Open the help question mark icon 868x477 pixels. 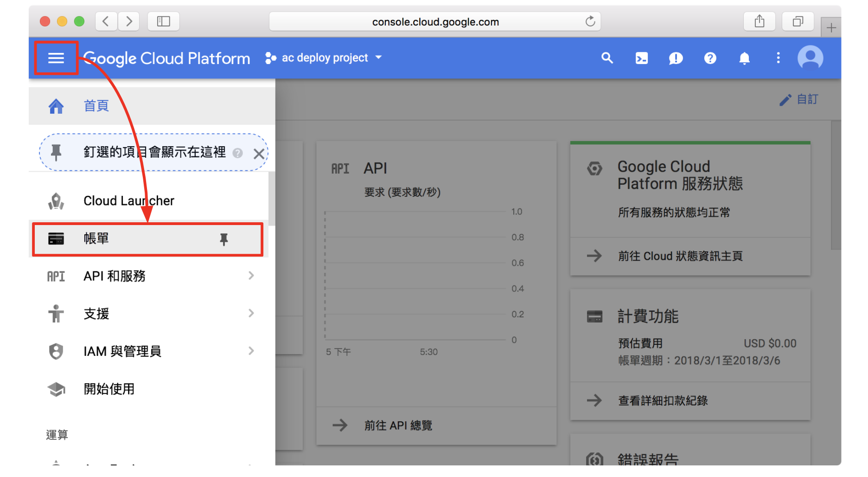[710, 58]
